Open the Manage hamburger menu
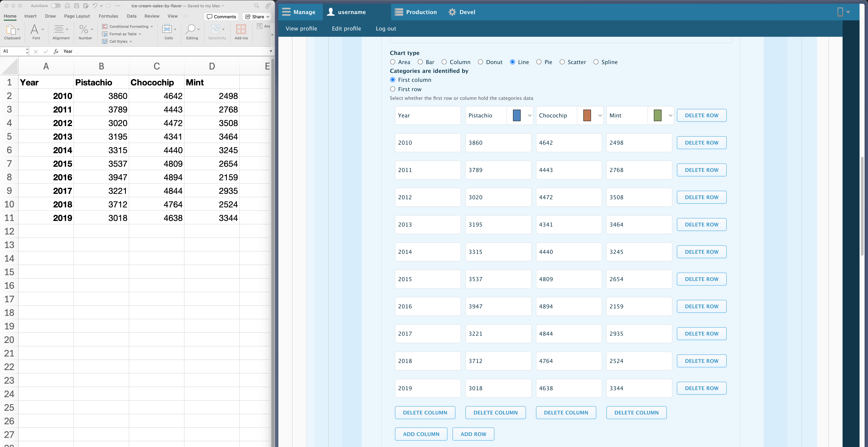 pyautogui.click(x=286, y=12)
